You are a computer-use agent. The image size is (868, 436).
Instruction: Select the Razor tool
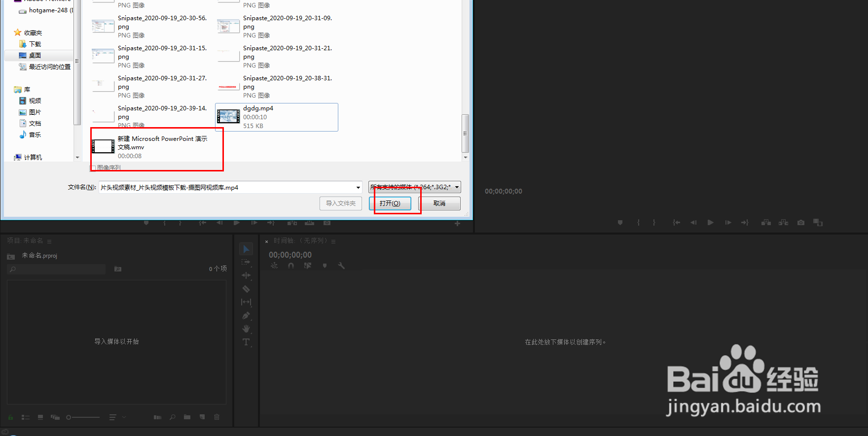pos(246,289)
